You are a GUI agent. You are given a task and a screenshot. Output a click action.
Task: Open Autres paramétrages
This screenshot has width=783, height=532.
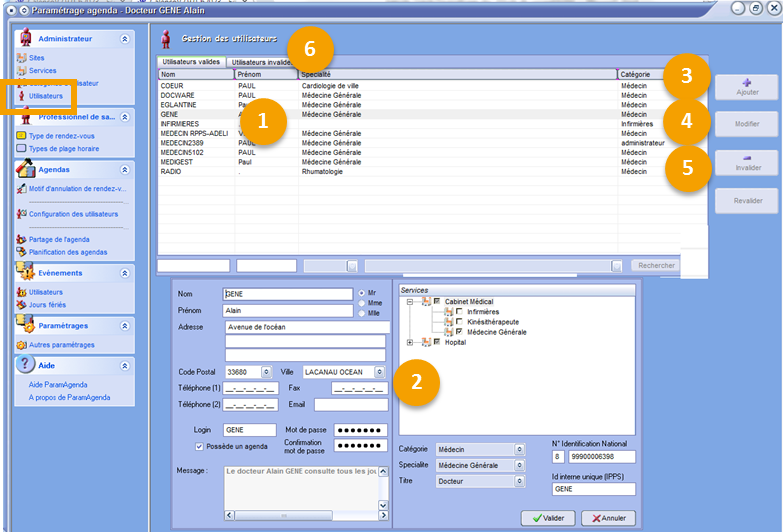61,345
